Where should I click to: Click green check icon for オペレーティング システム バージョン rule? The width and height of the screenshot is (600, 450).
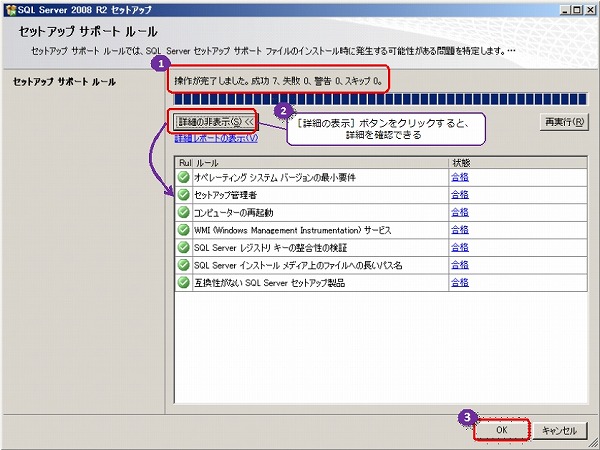tap(184, 177)
